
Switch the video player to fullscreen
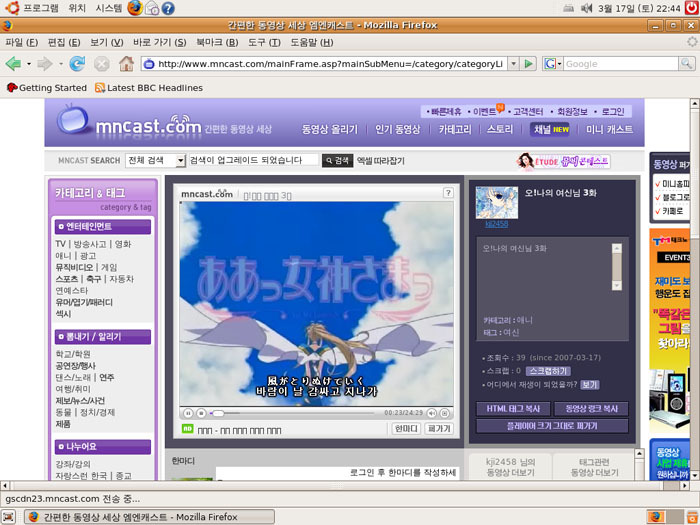pyautogui.click(x=445, y=413)
